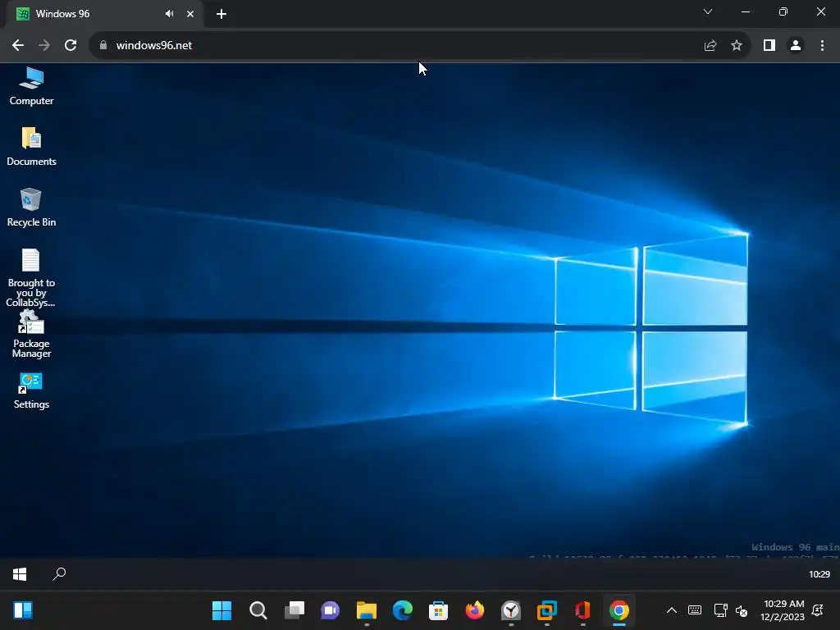Screen dimensions: 840x630
Task: Bookmark this tab with the star
Action: [737, 46]
